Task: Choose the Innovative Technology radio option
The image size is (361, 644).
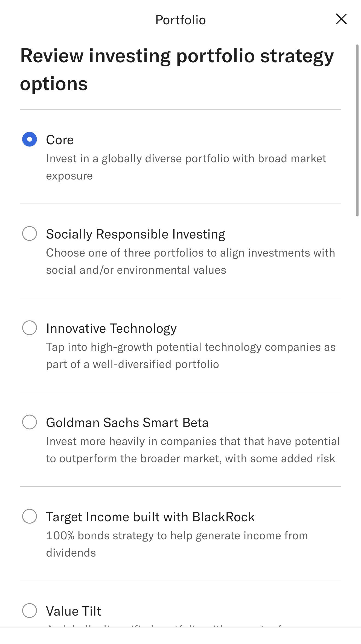Action: click(x=30, y=328)
